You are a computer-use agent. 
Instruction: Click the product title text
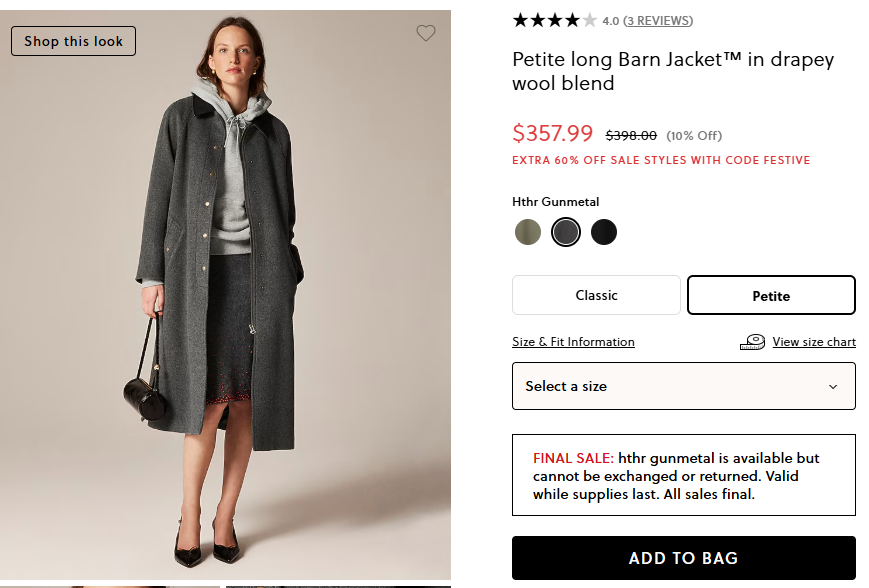(672, 71)
